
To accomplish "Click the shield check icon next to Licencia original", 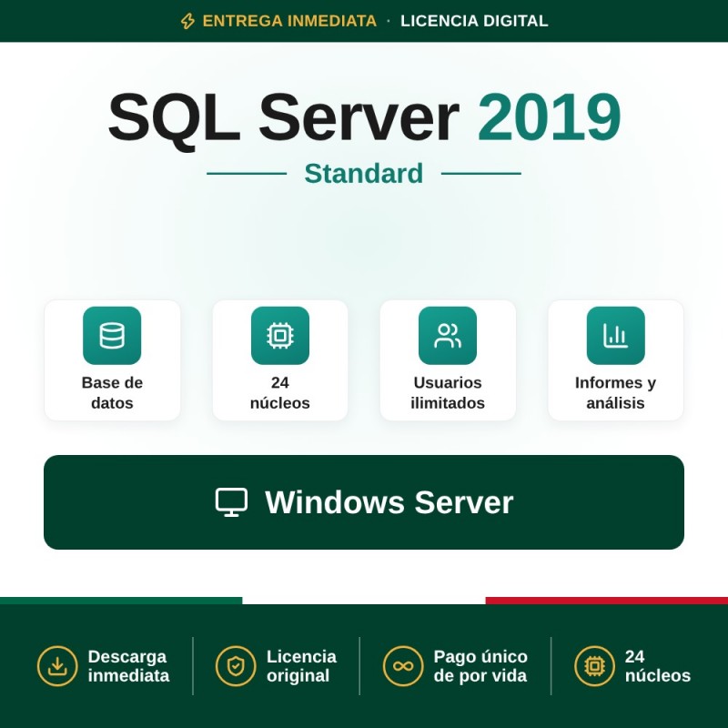I will tap(236, 666).
